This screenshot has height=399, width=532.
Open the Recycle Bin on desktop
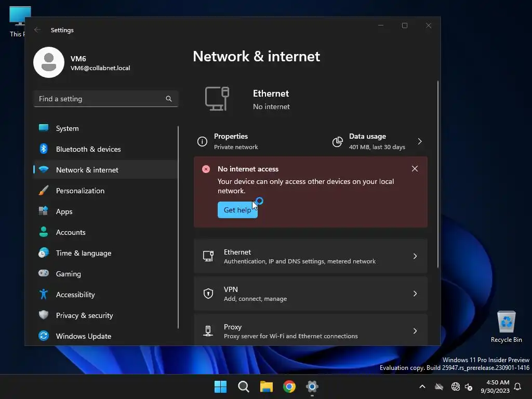click(x=506, y=327)
